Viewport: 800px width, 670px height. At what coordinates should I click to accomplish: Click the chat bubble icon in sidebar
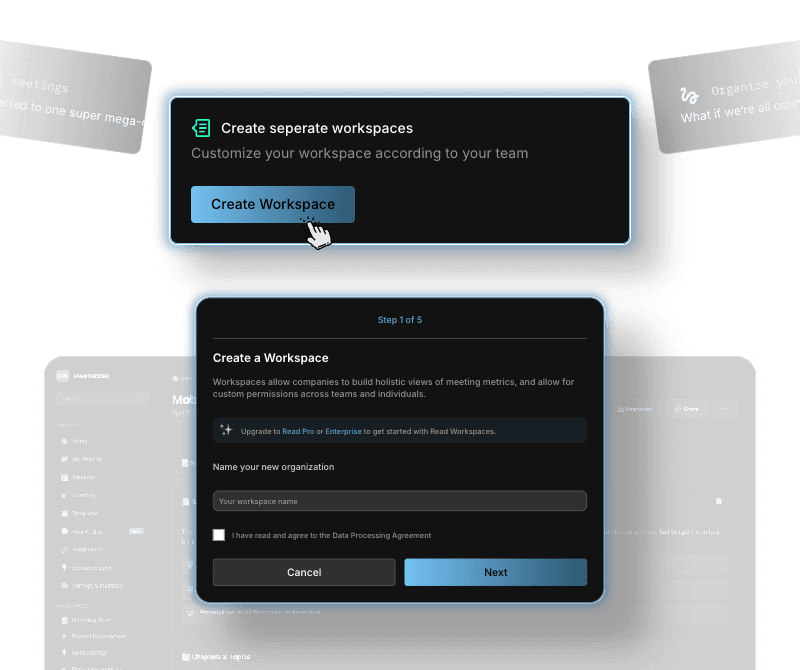click(64, 531)
